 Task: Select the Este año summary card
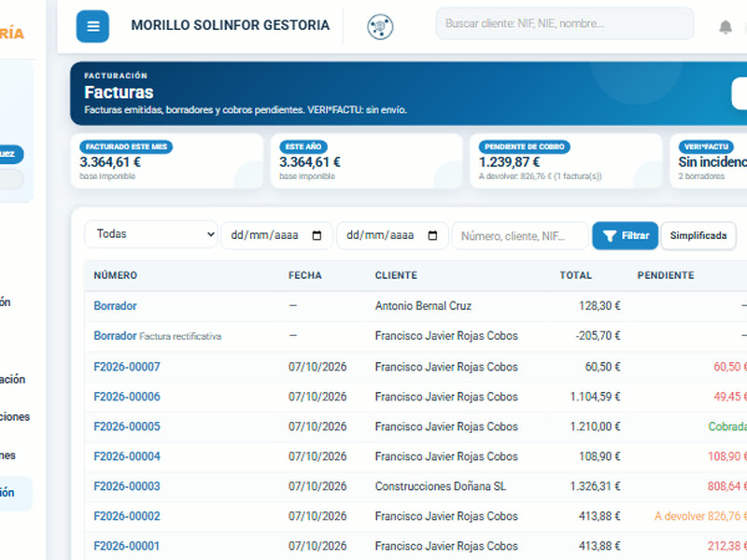pyautogui.click(x=366, y=161)
